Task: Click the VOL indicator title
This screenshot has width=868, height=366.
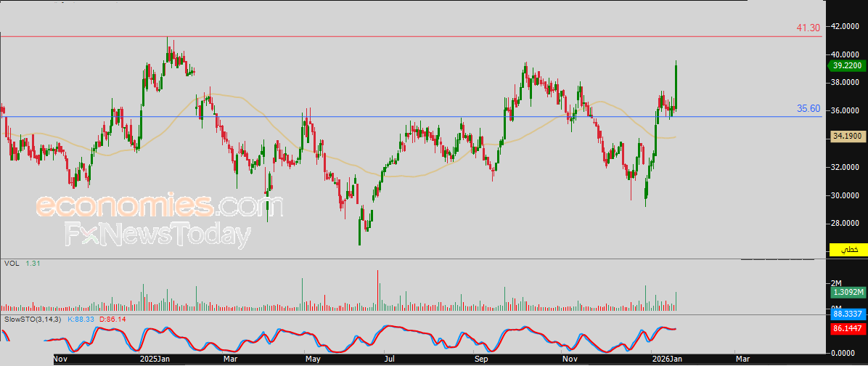Action: tap(12, 264)
